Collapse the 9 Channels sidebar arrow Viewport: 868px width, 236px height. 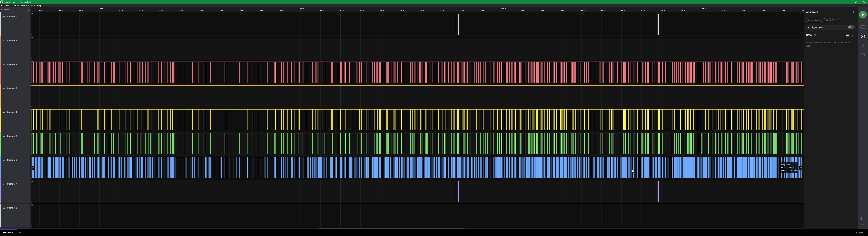pyautogui.click(x=28, y=10)
